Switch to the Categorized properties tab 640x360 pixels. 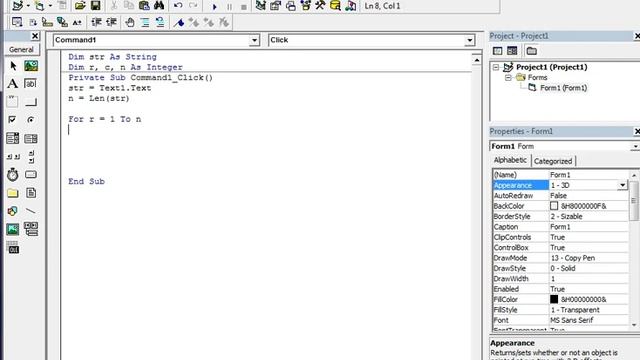pyautogui.click(x=553, y=161)
